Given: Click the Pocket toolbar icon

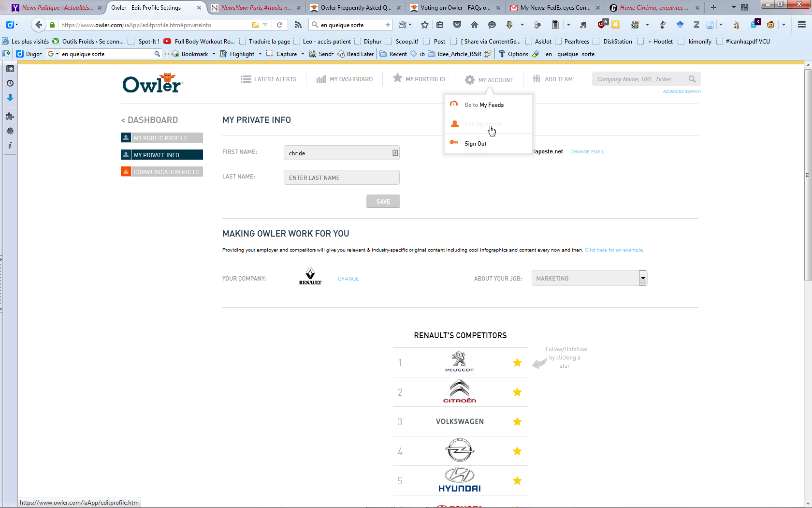Looking at the screenshot, I should (457, 25).
